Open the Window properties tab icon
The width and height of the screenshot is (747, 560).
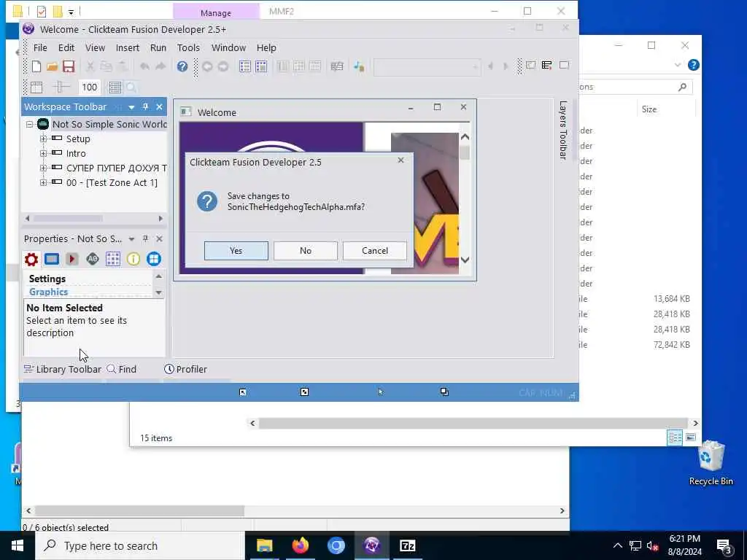[x=52, y=259]
